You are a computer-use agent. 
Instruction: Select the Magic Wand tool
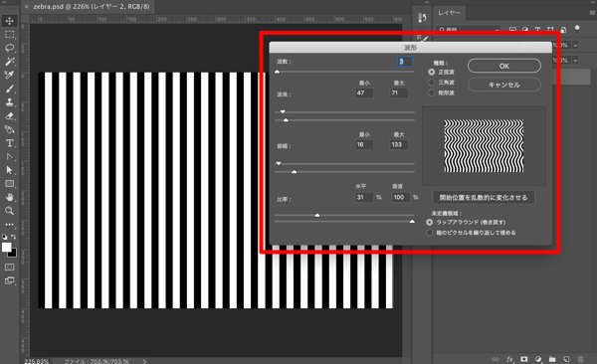[x=10, y=62]
